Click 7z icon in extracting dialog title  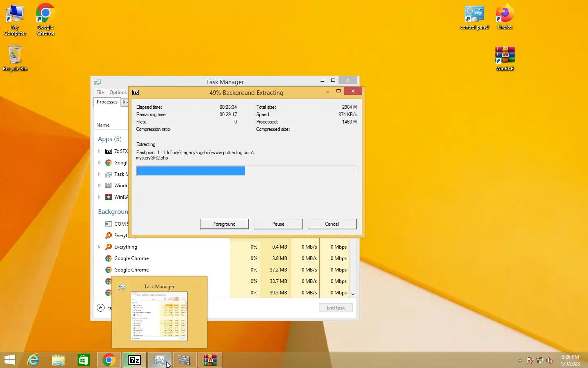[136, 92]
